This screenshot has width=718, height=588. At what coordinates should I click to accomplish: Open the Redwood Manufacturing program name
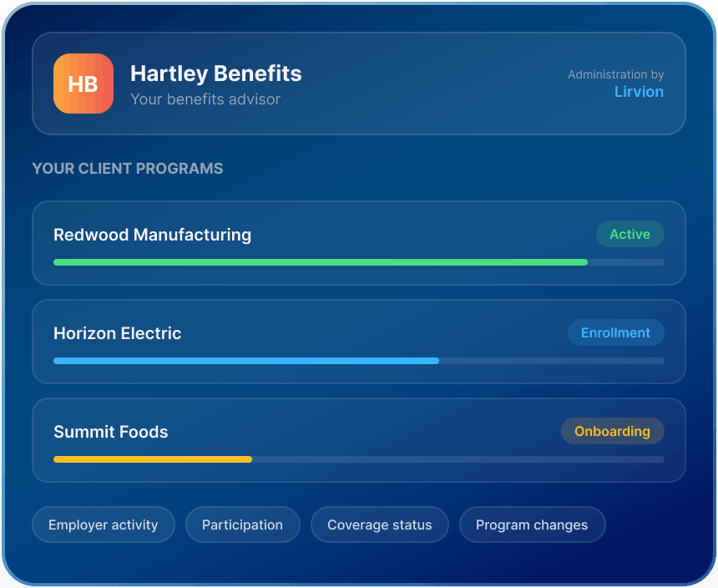(x=153, y=235)
